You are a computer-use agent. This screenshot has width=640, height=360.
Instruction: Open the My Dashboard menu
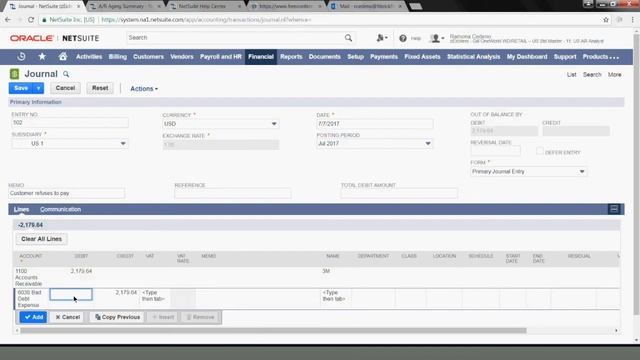click(x=527, y=57)
